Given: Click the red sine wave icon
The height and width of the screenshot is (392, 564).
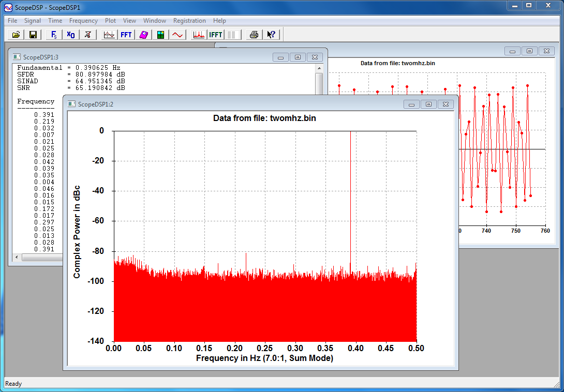Looking at the screenshot, I should click(x=177, y=35).
